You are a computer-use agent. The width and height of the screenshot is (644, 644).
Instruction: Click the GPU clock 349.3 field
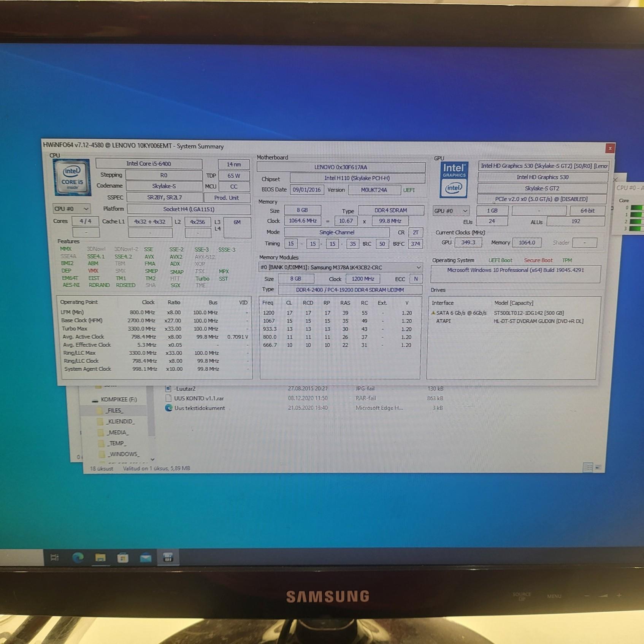468,243
